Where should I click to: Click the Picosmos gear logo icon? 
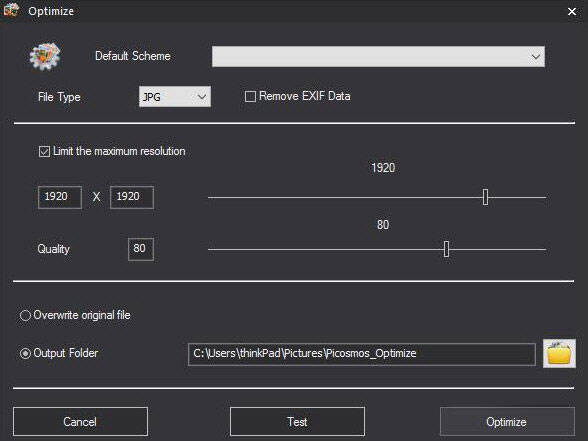point(45,56)
